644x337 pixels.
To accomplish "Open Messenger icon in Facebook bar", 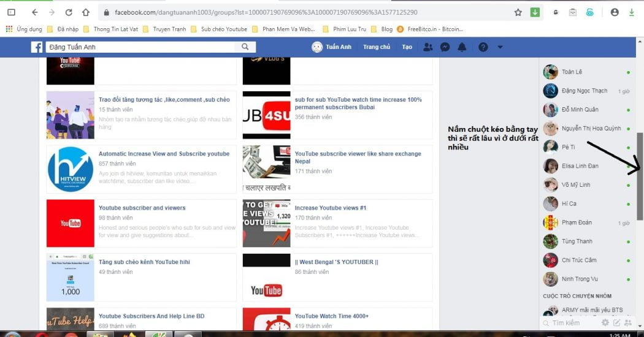I will click(445, 47).
